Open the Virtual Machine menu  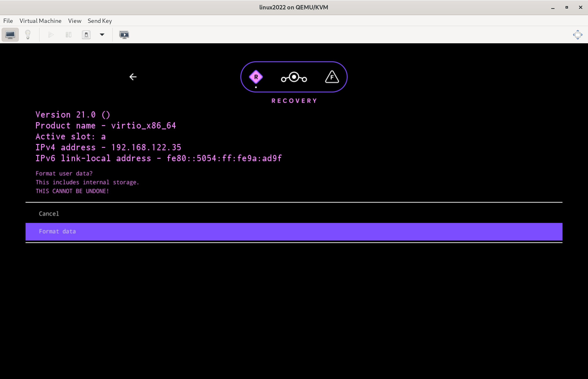[x=40, y=21]
